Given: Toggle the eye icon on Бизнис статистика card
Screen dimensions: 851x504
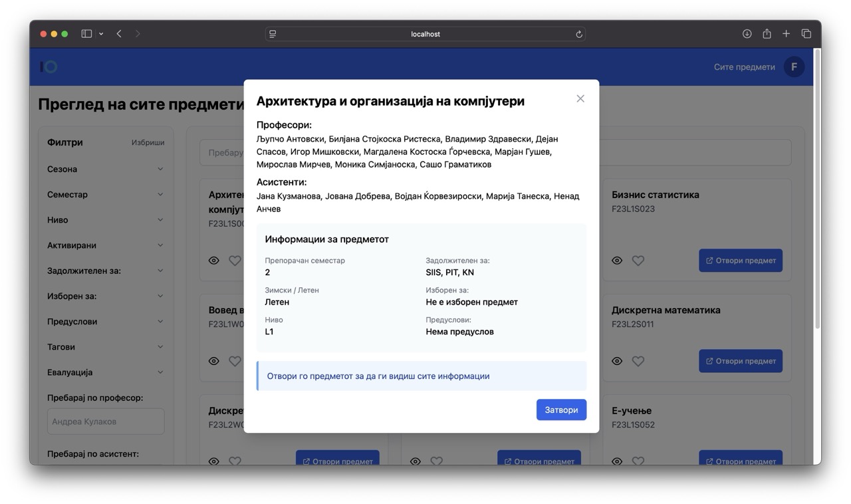Looking at the screenshot, I should [x=617, y=261].
